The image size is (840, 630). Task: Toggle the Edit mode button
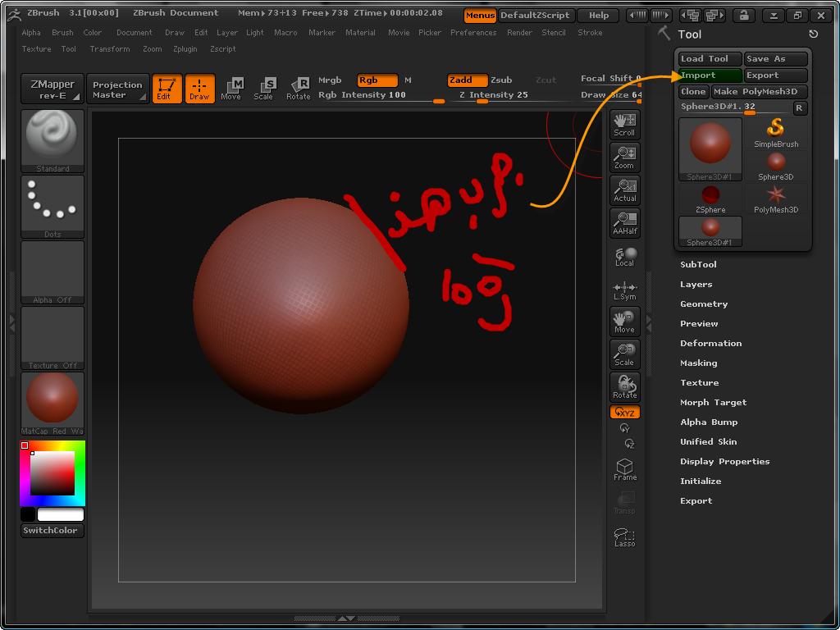(x=167, y=89)
